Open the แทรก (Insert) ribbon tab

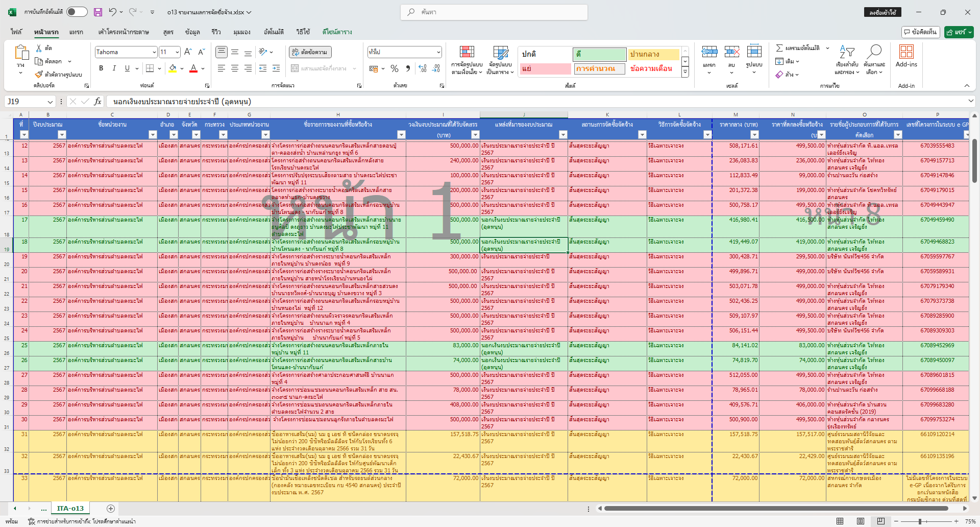(x=76, y=32)
